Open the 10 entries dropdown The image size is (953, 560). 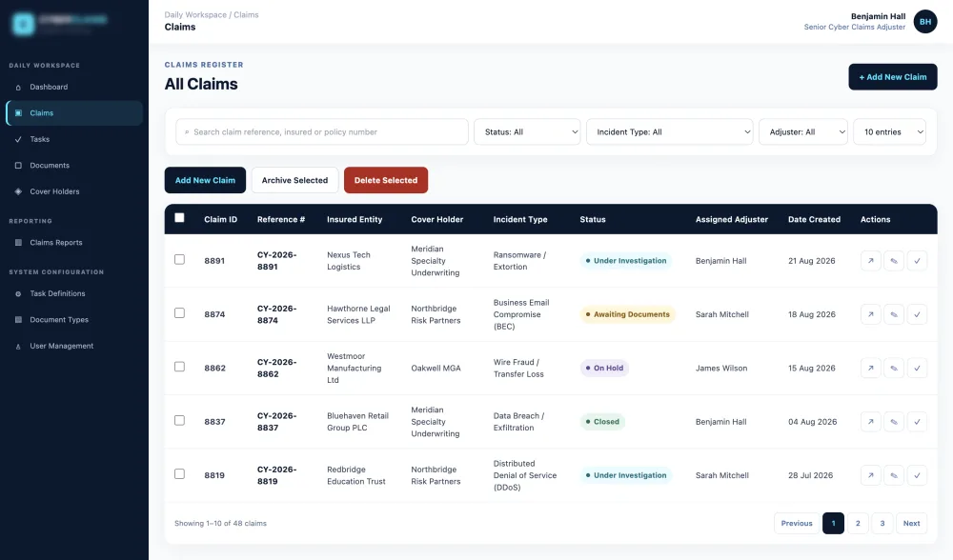point(890,131)
